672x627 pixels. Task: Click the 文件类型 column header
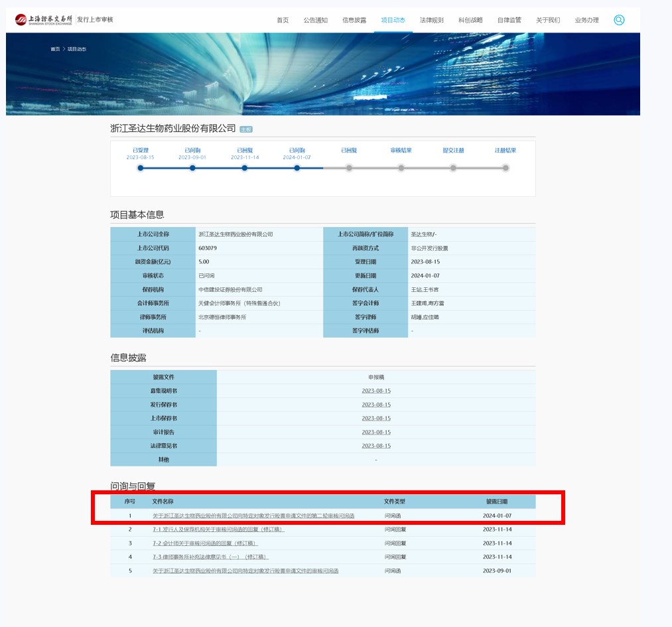pos(395,502)
